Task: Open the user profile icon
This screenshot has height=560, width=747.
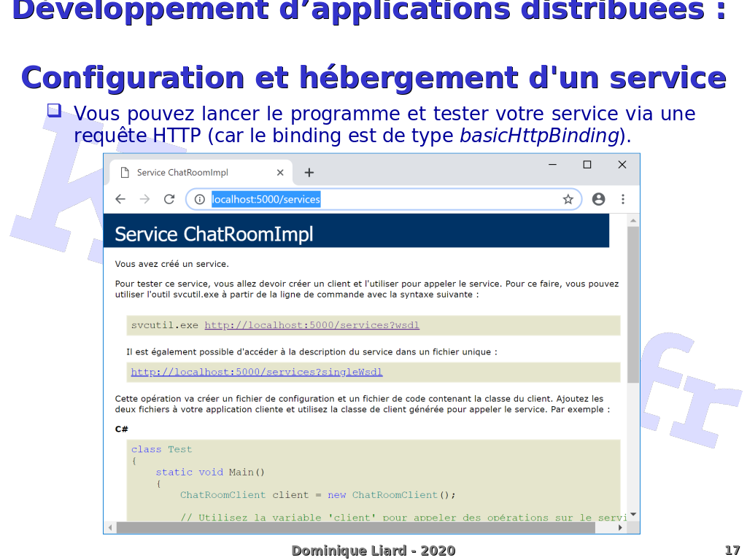Action: point(598,199)
